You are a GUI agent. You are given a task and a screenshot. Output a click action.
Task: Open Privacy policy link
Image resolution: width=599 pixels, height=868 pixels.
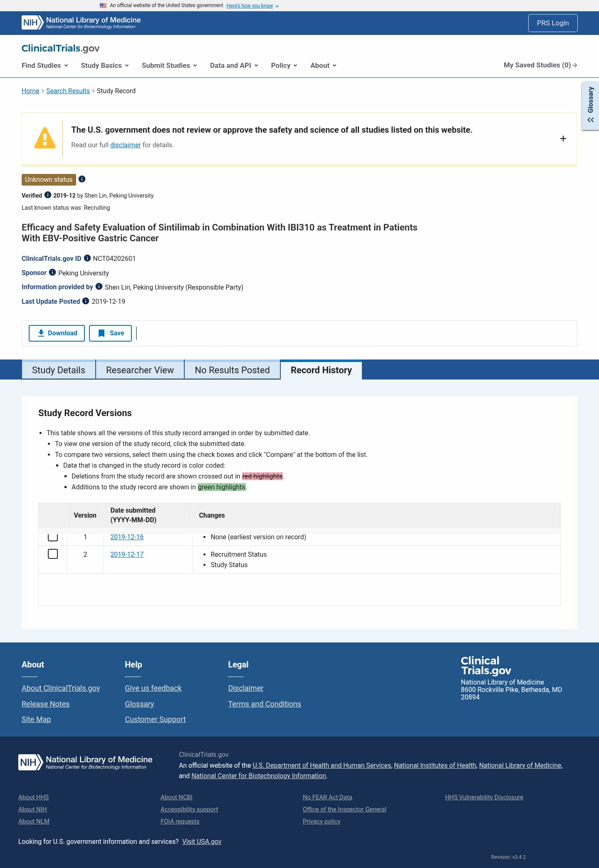coord(322,821)
